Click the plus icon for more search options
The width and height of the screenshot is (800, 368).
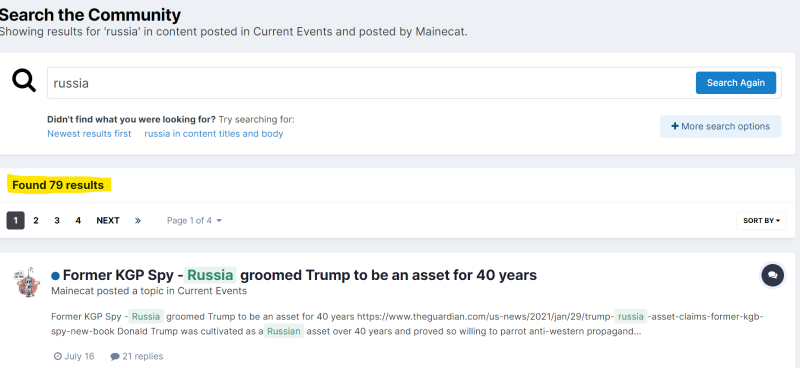pyautogui.click(x=674, y=126)
